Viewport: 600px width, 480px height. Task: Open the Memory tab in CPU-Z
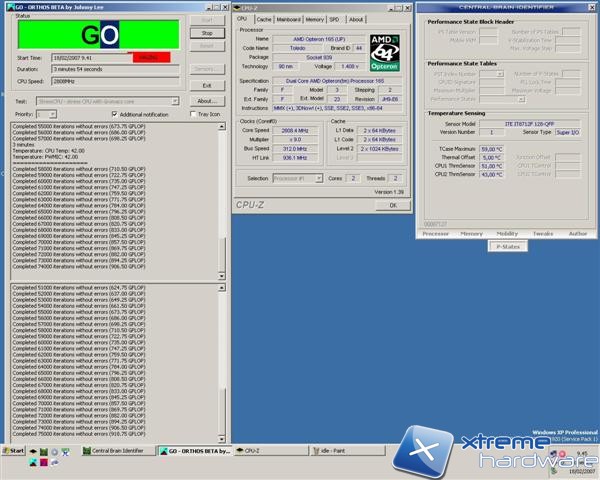click(x=314, y=19)
